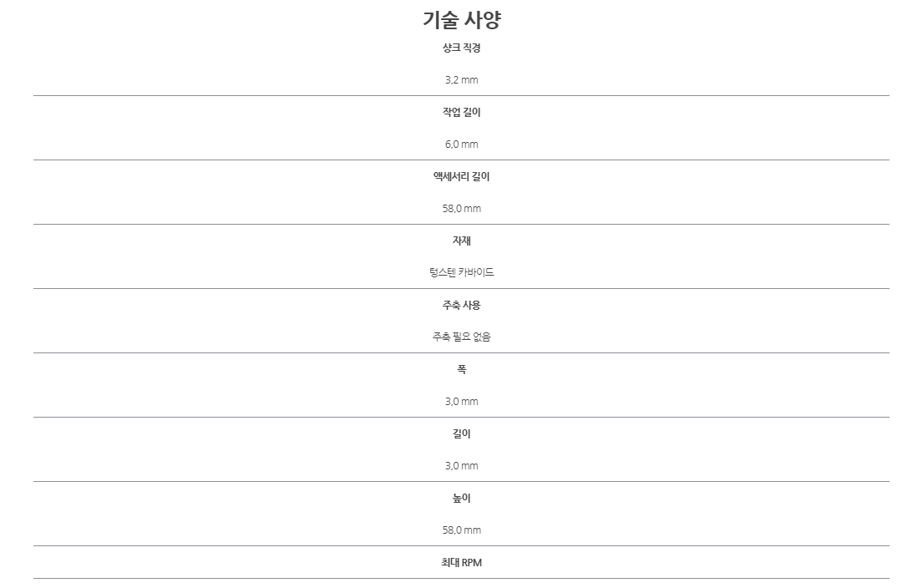Click the 6,0 mm working length value

click(x=461, y=144)
